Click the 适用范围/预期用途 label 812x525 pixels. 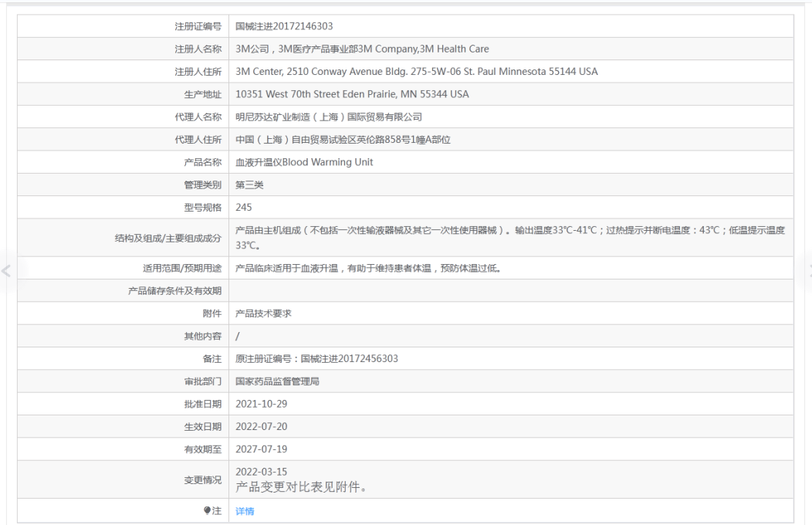point(181,268)
